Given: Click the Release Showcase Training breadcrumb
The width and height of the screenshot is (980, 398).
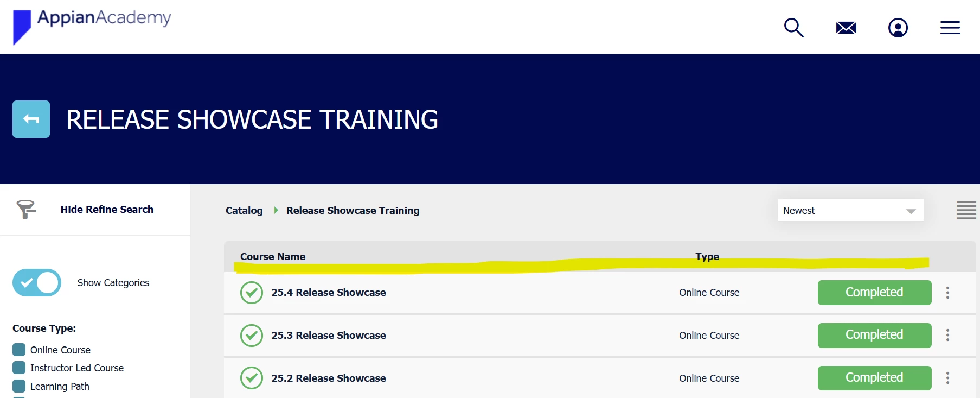Looking at the screenshot, I should pyautogui.click(x=353, y=211).
